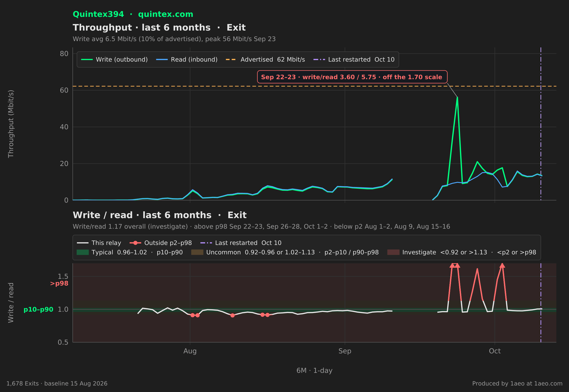
Task: Click the 1.5 tick on write/read axis
Action: tap(63, 276)
